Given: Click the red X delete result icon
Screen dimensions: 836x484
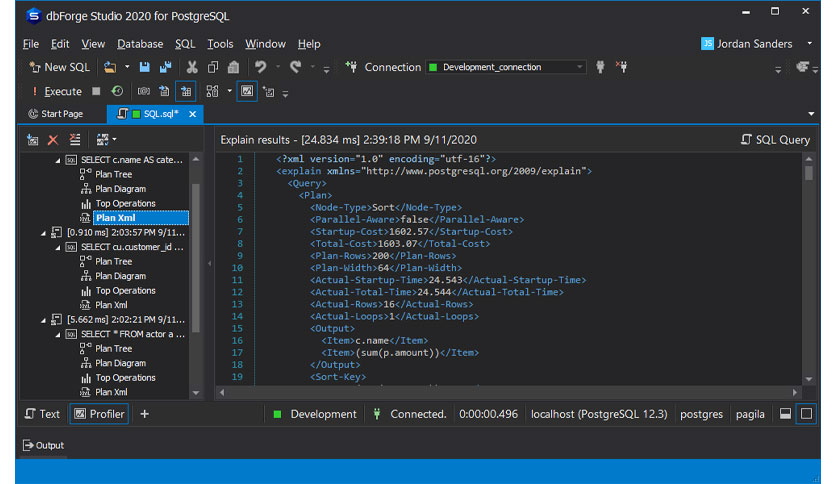Looking at the screenshot, I should (53, 140).
